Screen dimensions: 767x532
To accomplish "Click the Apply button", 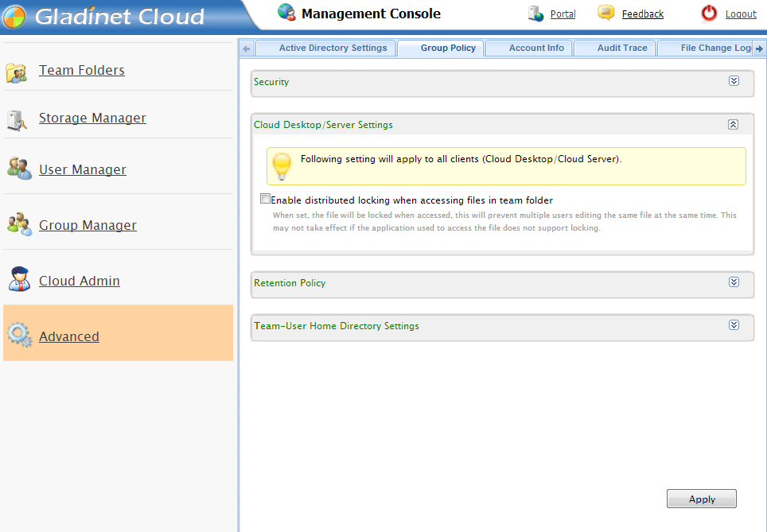I will tap(702, 499).
